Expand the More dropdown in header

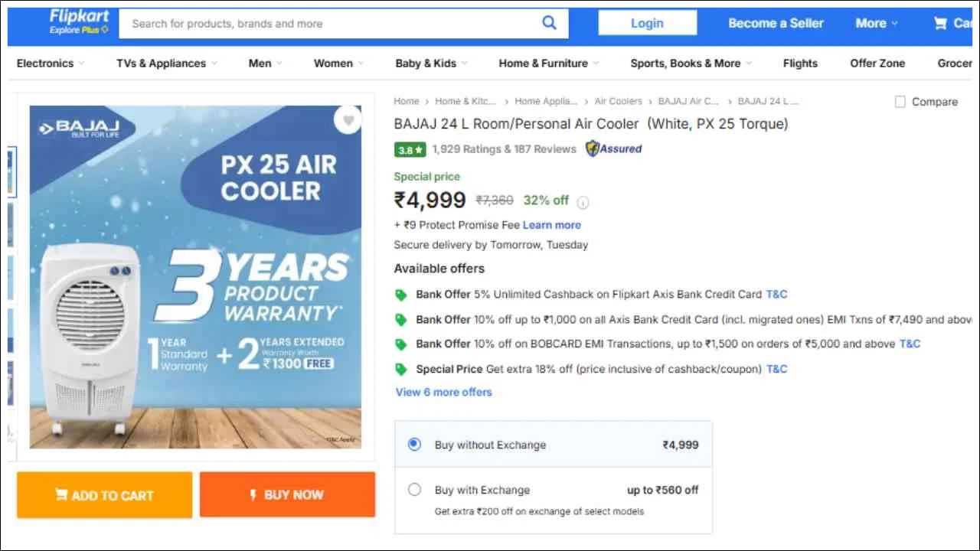point(876,23)
